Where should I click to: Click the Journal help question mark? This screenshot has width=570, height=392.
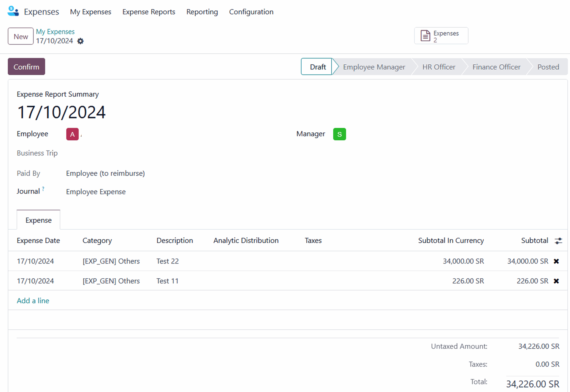coord(43,189)
